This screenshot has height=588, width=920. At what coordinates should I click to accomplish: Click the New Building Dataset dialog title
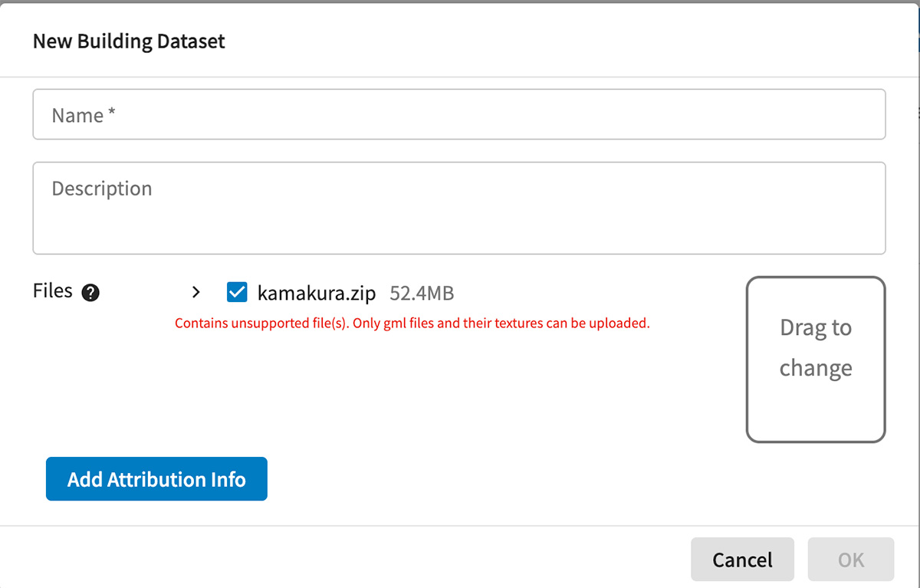point(129,41)
